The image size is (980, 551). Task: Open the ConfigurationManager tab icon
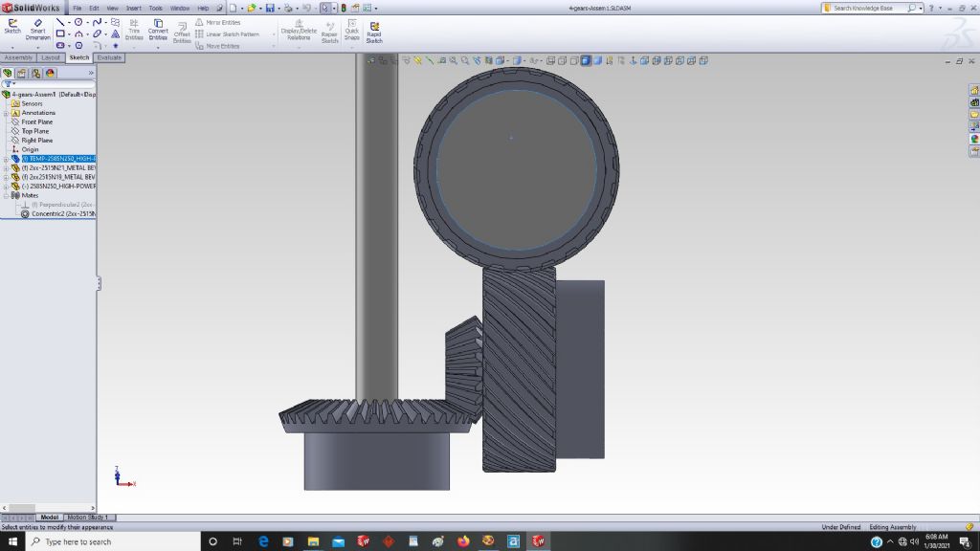pyautogui.click(x=35, y=73)
